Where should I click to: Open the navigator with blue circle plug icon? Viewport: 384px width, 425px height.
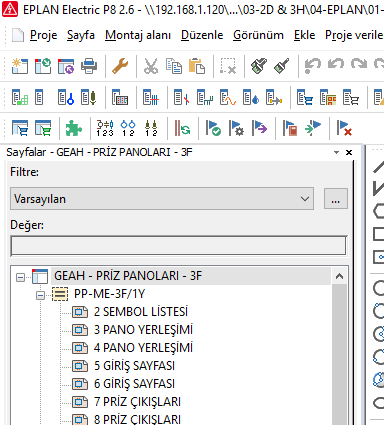[x=66, y=97]
